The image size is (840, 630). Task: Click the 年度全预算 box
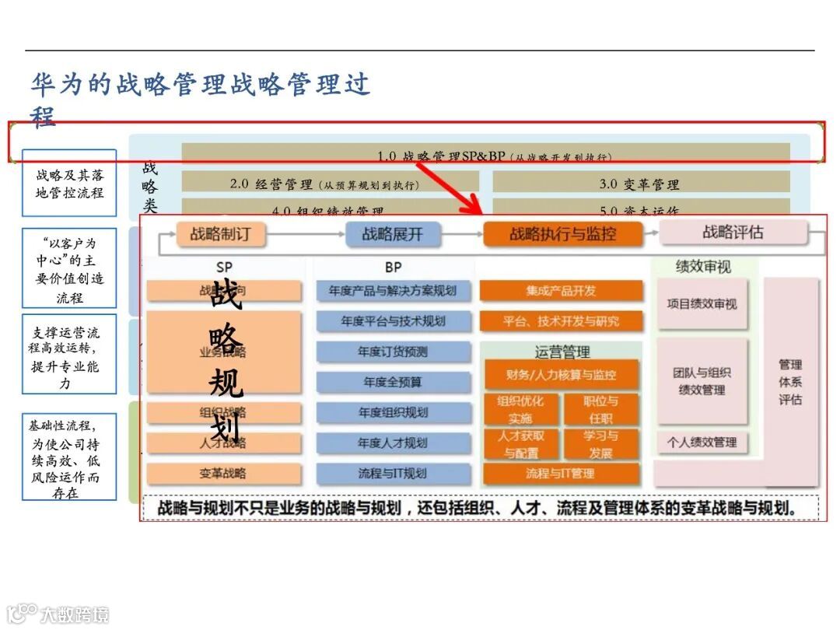394,382
